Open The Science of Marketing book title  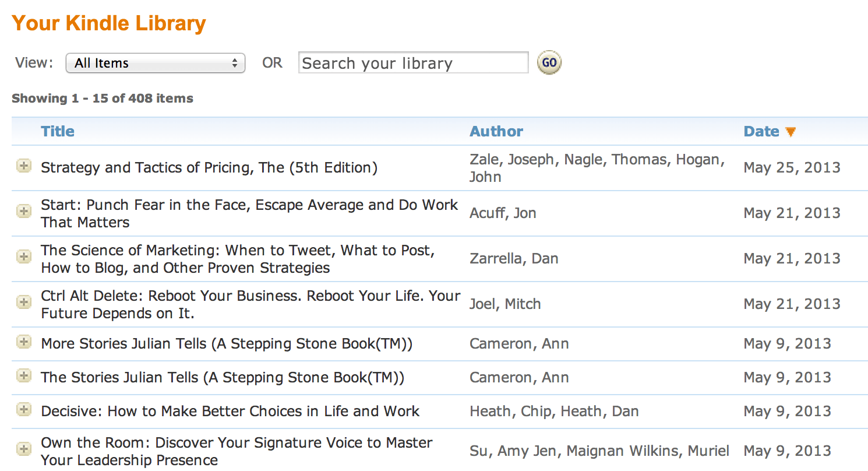238,259
